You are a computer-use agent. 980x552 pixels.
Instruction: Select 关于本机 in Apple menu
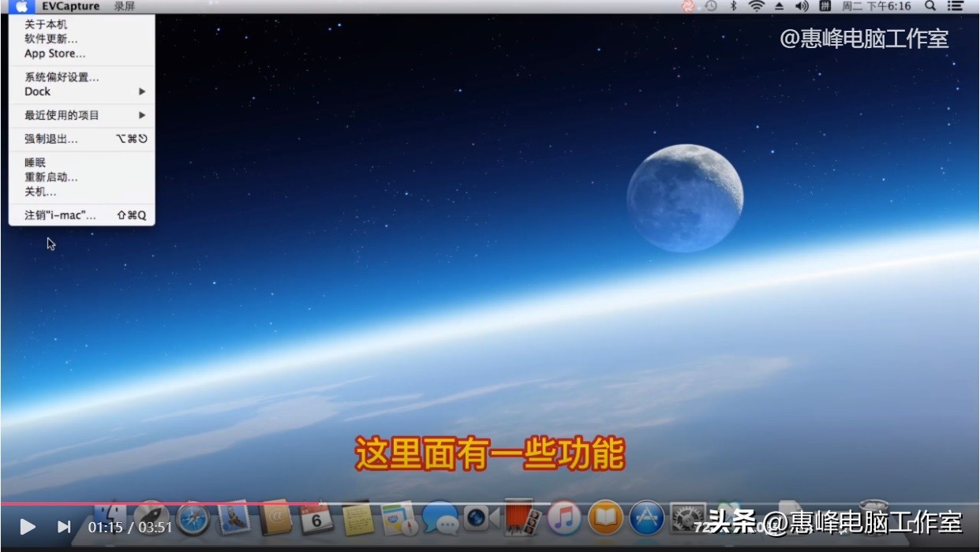click(x=46, y=24)
